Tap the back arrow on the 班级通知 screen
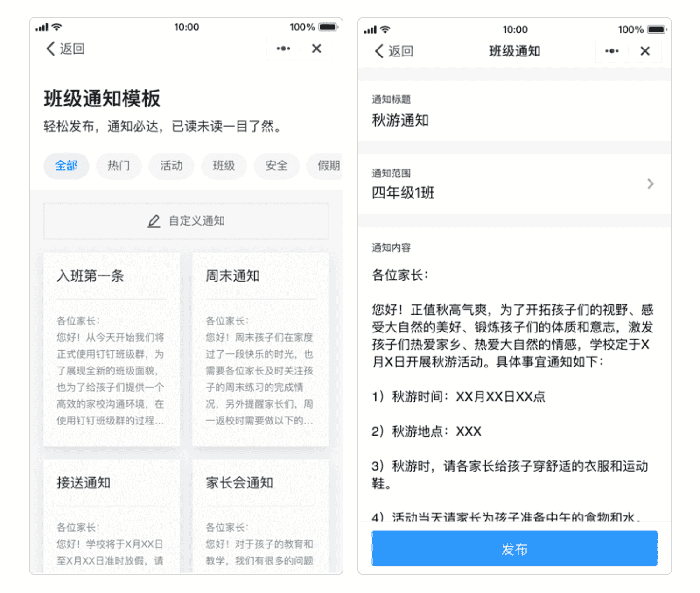The height and width of the screenshot is (593, 700). 380,51
